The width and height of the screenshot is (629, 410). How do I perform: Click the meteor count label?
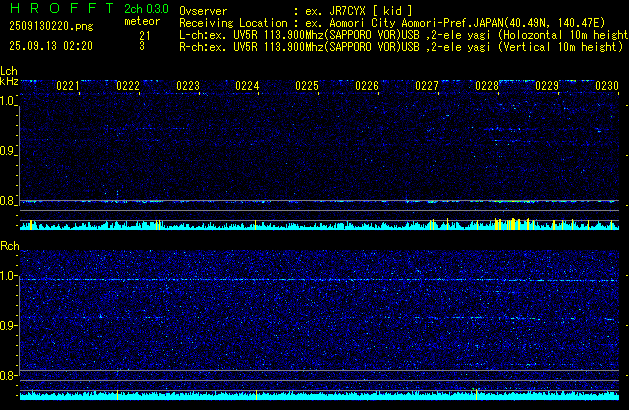tap(142, 21)
